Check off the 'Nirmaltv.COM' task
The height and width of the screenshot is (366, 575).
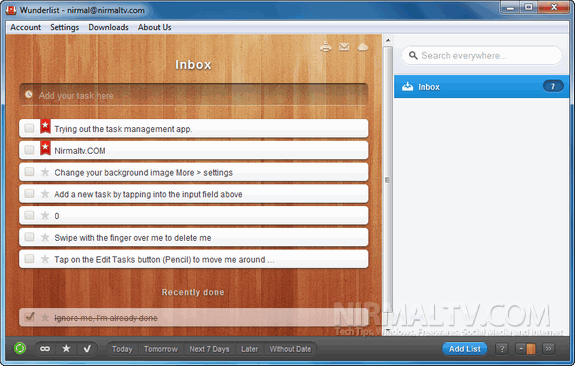coord(29,150)
